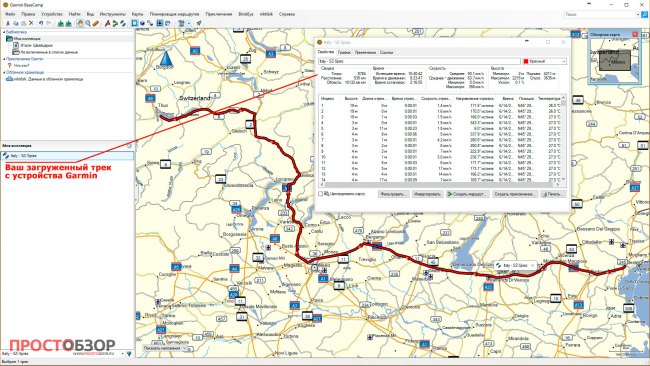Click the Температура column header

click(549, 99)
